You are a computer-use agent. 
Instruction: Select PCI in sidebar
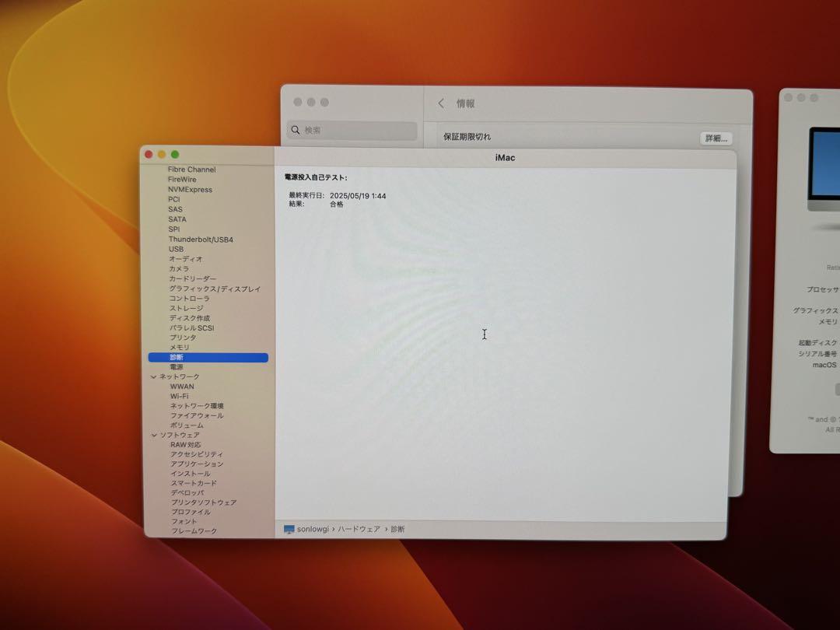pyautogui.click(x=173, y=199)
